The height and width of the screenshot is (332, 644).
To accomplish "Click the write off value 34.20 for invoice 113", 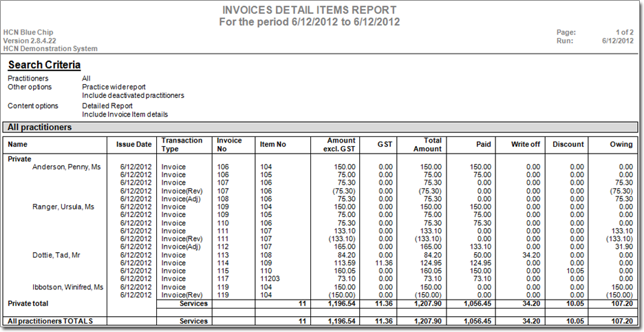I will click(x=530, y=255).
